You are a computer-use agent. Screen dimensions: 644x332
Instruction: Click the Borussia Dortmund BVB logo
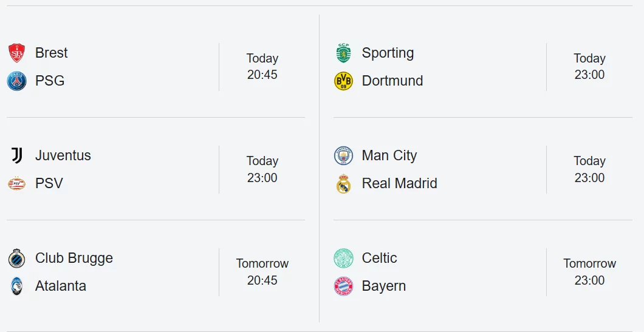point(343,81)
